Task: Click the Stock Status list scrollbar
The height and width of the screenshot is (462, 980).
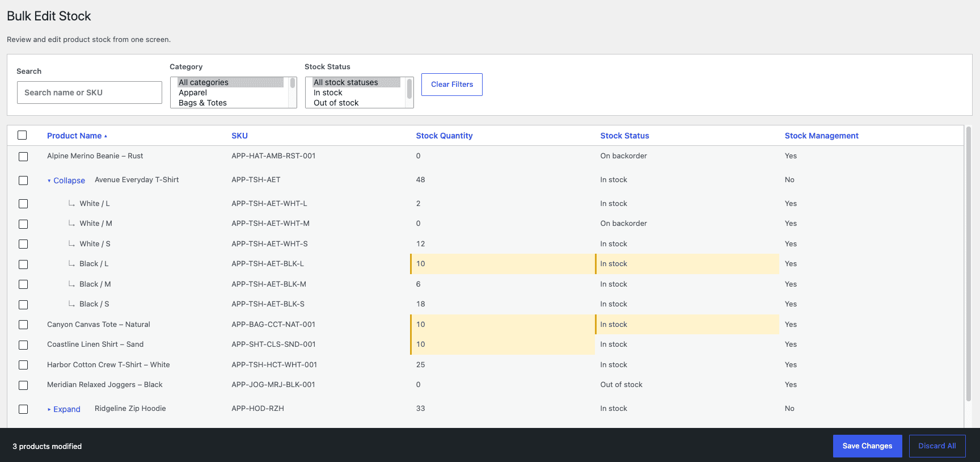Action: tap(409, 89)
